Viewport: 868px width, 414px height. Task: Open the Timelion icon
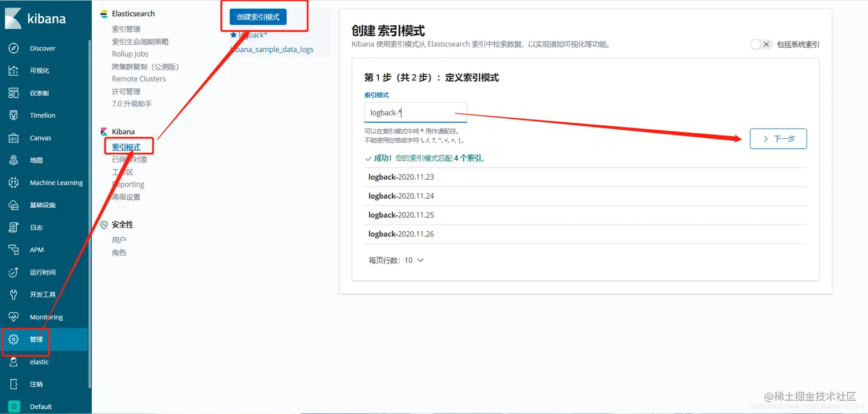[x=14, y=115]
